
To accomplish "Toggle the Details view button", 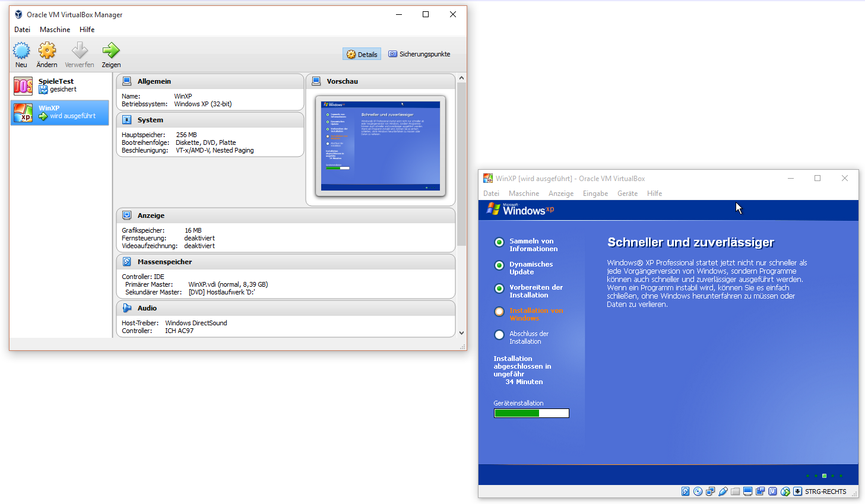I will coord(362,54).
